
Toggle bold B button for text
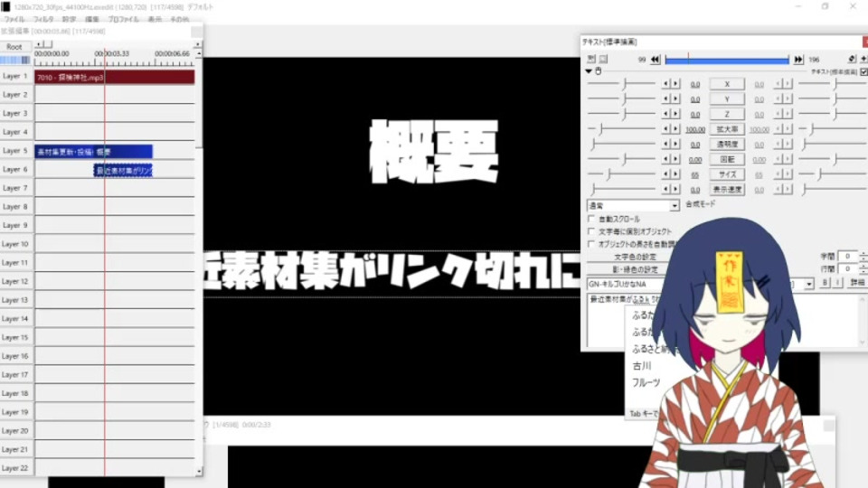coord(825,283)
